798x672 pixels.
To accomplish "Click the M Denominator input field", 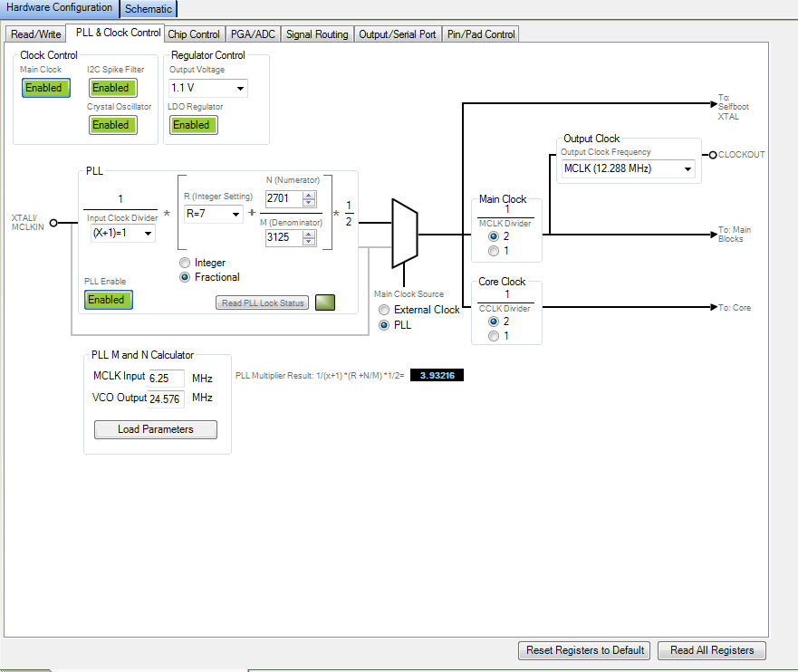I will pyautogui.click(x=284, y=237).
